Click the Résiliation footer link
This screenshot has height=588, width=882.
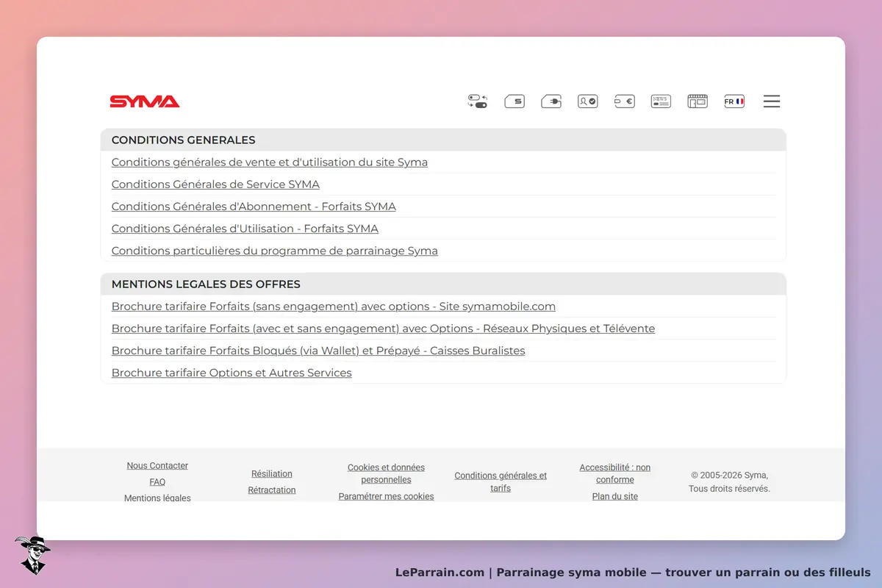pyautogui.click(x=272, y=474)
